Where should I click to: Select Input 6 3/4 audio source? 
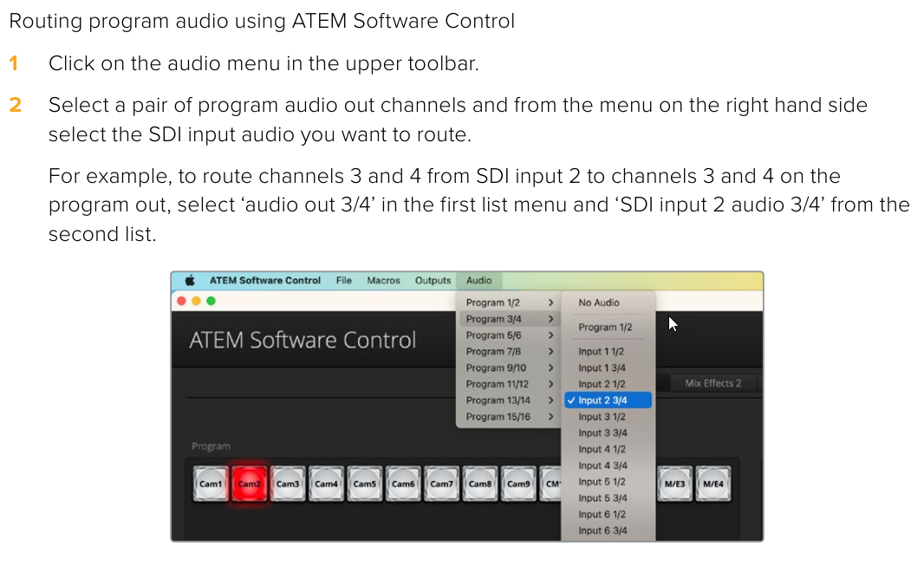coord(608,531)
